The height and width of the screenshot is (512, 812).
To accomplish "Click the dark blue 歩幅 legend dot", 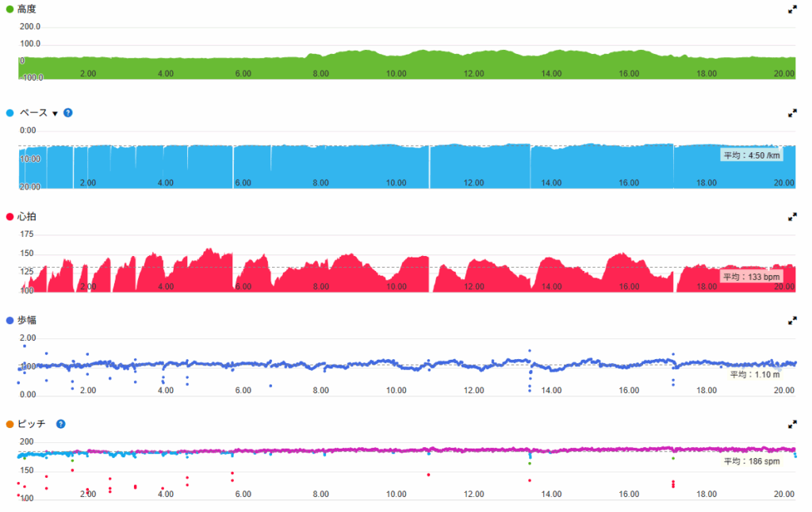I will (x=10, y=320).
